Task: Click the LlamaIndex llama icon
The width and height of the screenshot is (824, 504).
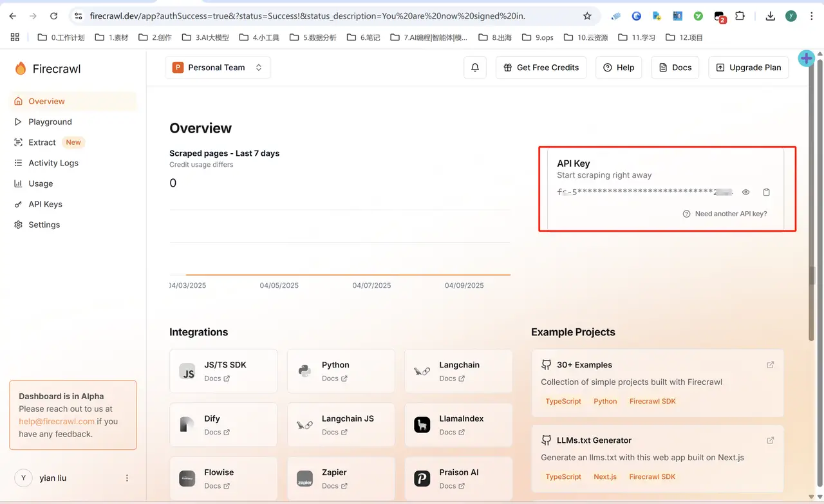Action: click(x=422, y=425)
